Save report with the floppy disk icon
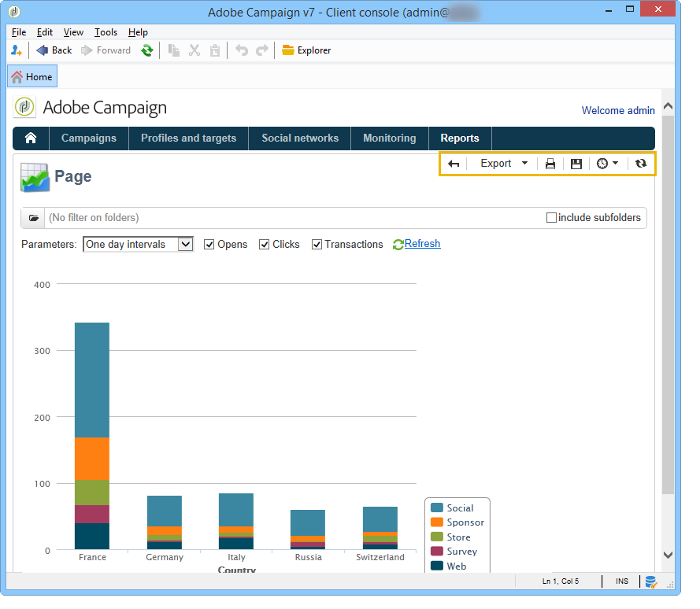Screen dimensions: 700x609 (576, 164)
